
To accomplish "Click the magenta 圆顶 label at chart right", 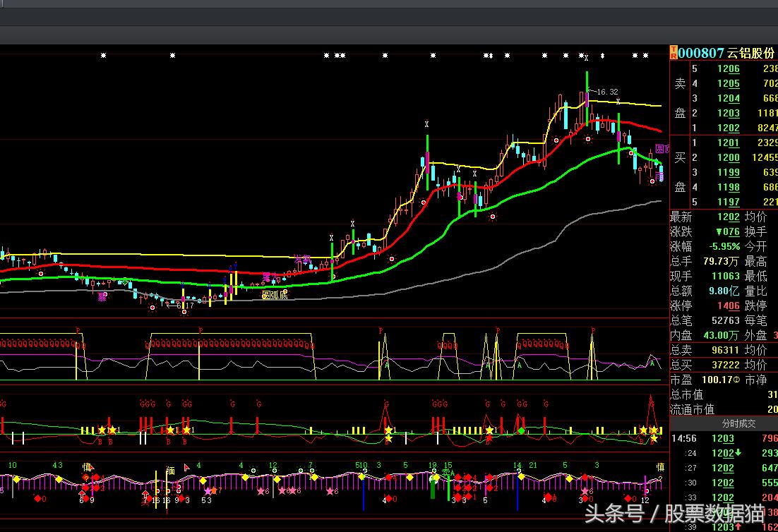I will pyautogui.click(x=662, y=149).
